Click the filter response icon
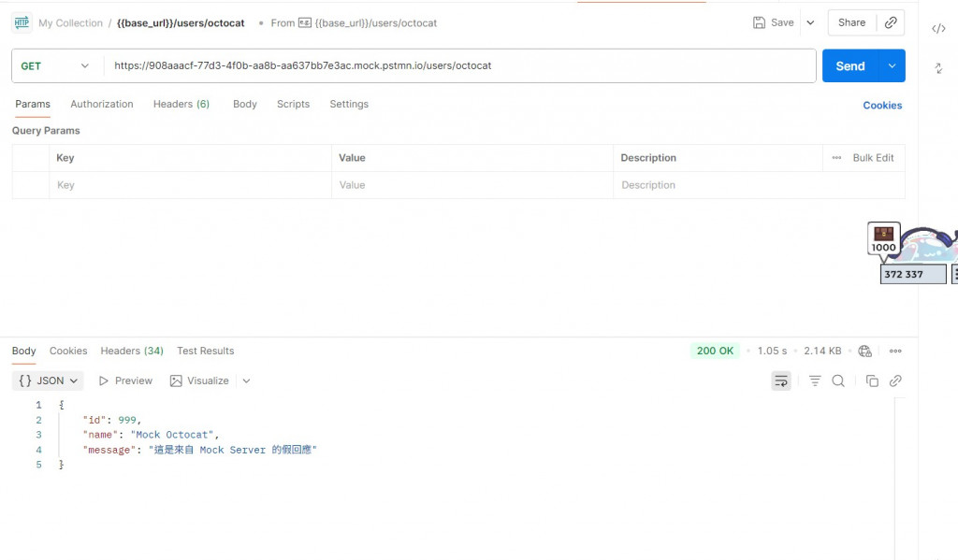 coord(815,381)
